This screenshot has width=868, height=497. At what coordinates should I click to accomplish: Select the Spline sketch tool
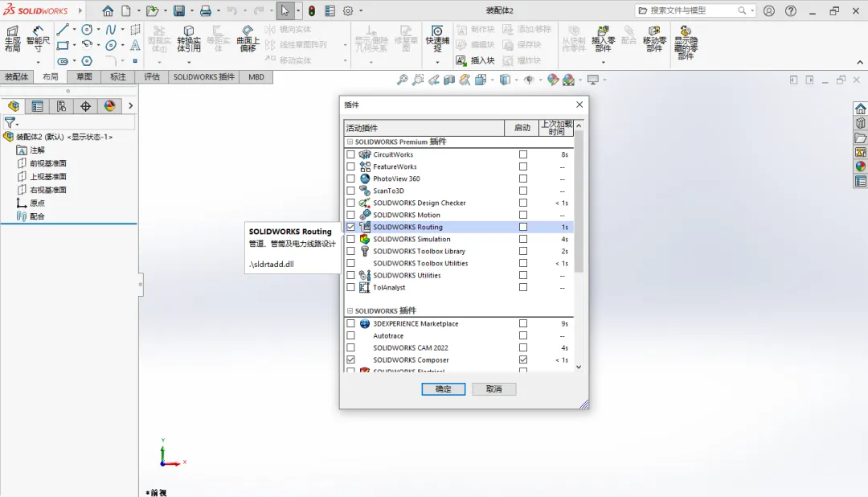[111, 30]
